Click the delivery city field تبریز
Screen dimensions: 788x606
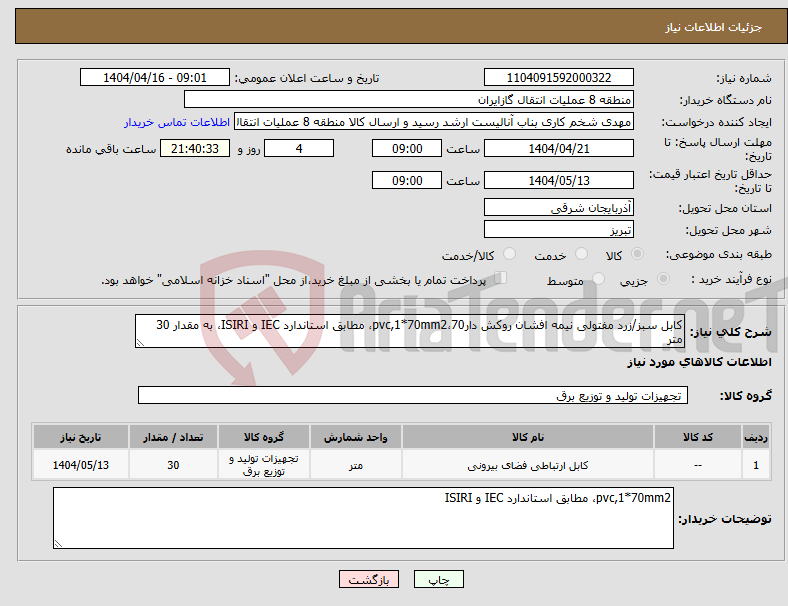[x=558, y=229]
